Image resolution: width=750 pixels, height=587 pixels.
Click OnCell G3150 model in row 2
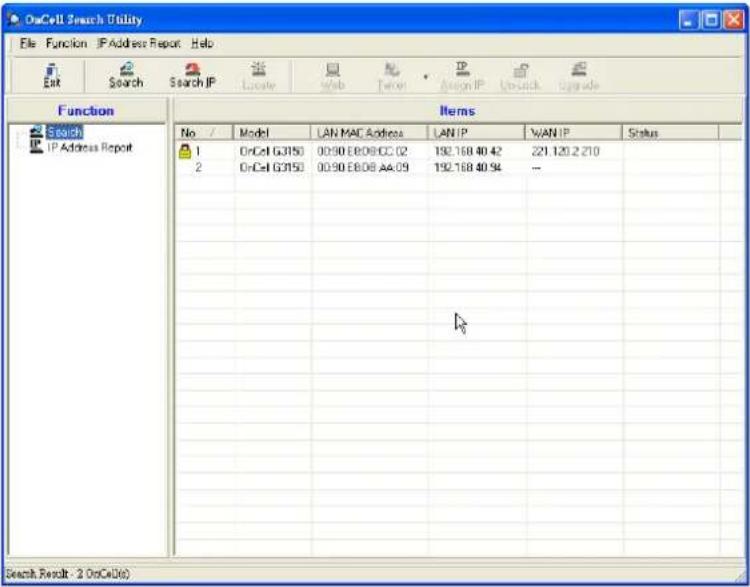tap(272, 168)
